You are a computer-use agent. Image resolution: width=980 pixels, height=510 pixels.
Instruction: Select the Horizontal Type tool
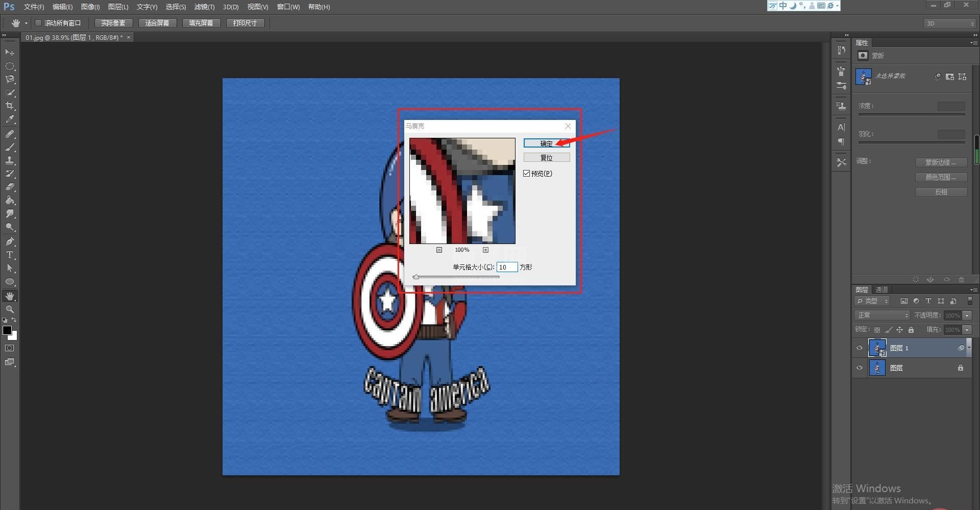pos(10,255)
